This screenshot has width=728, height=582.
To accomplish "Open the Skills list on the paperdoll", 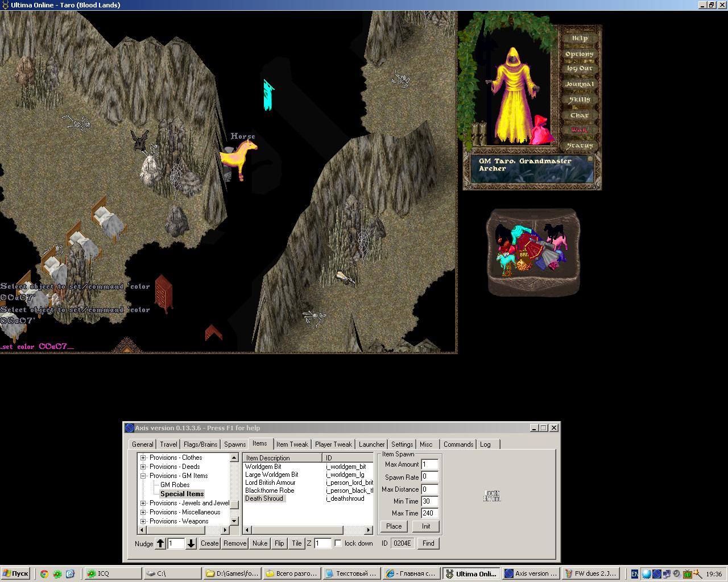I will coord(580,99).
